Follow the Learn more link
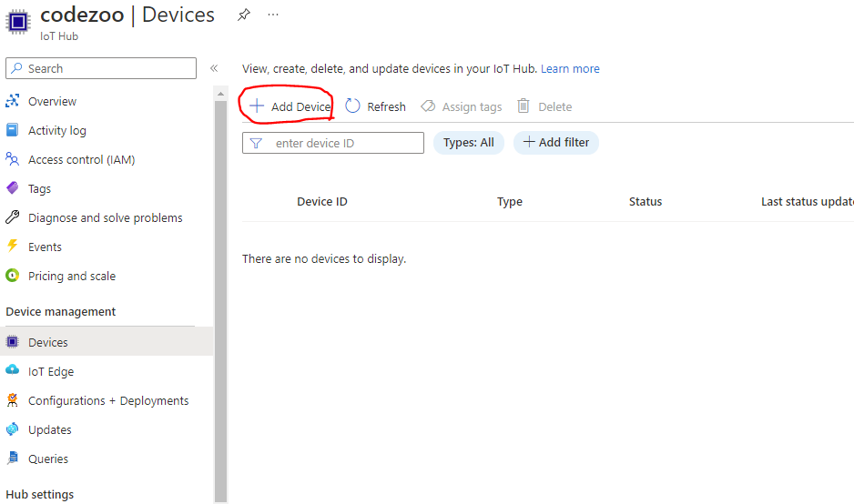Viewport: 854px width, 504px height. click(x=570, y=68)
